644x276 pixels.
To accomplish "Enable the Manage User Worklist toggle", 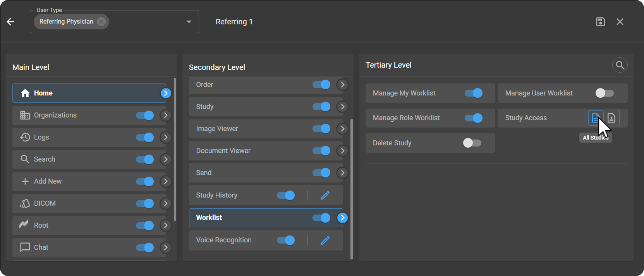I will tap(604, 93).
